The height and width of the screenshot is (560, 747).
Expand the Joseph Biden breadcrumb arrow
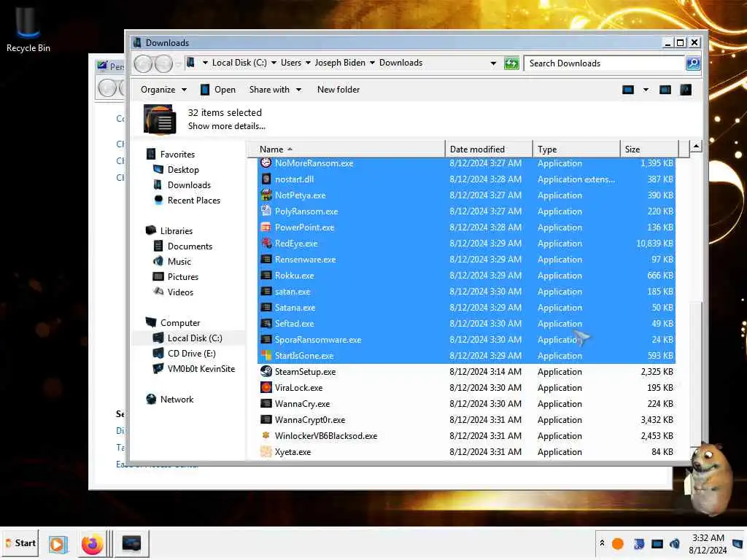point(372,63)
